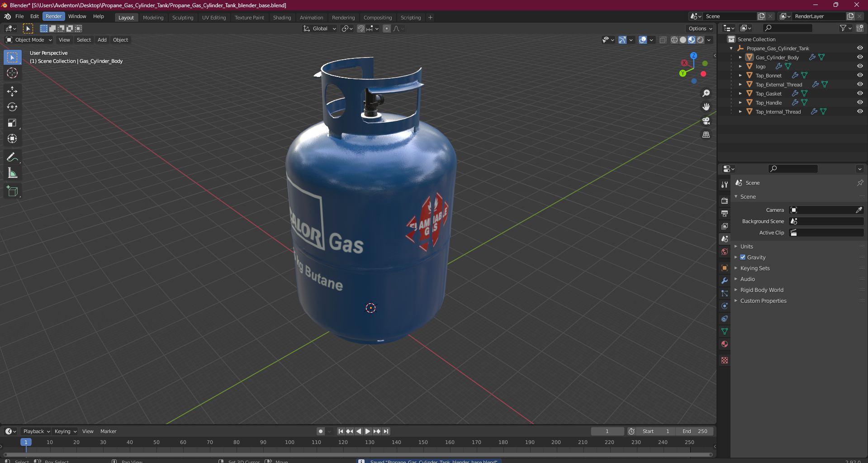This screenshot has width=868, height=463.
Task: Activate the Transform tool
Action: (x=12, y=138)
